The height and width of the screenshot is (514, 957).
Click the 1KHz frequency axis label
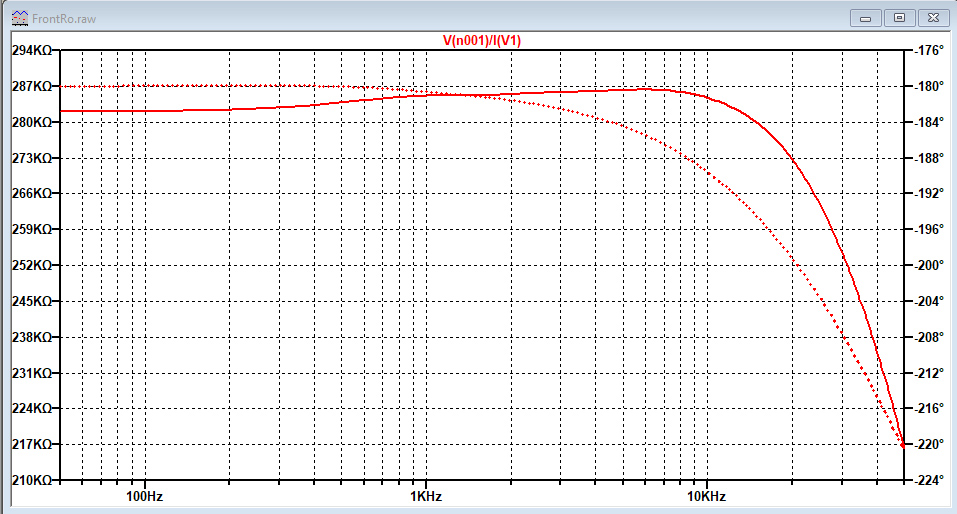(426, 496)
